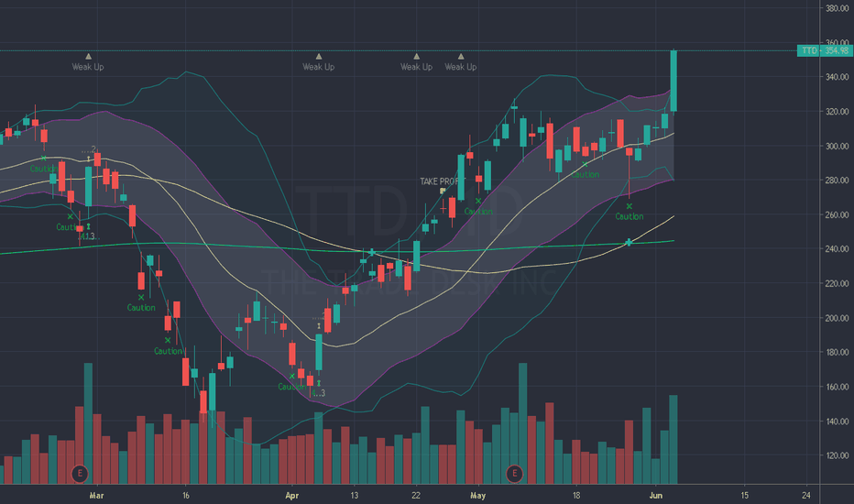Click the cross marker on the green moving average
This screenshot has width=854, height=504.
click(629, 243)
